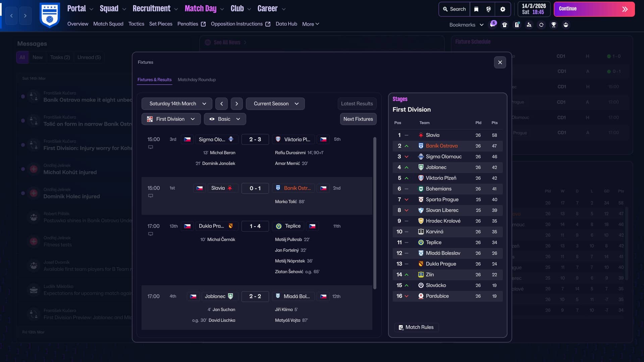
Task: Click the kit shirt bookmark icon
Action: (504, 25)
